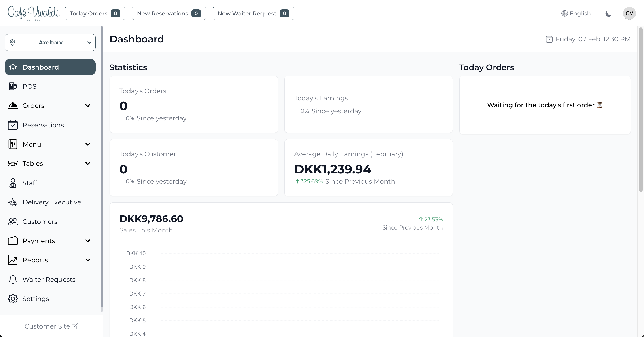
Task: Open the Customer Site link
Action: [x=51, y=326]
